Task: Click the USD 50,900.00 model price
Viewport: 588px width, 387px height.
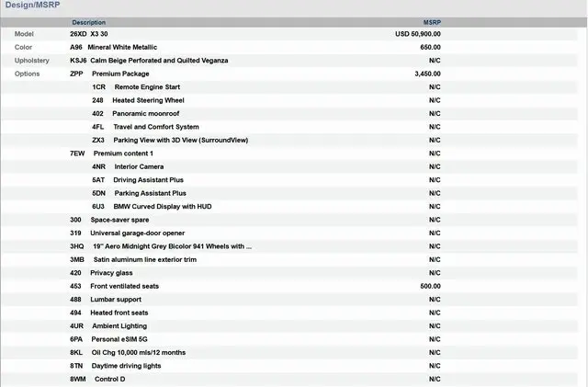Action: 418,34
